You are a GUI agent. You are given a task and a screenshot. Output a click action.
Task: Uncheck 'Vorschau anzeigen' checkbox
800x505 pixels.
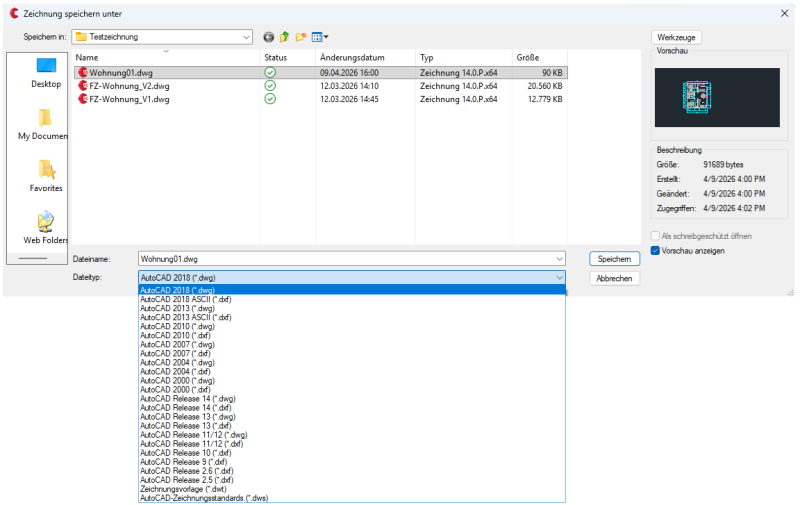(656, 250)
